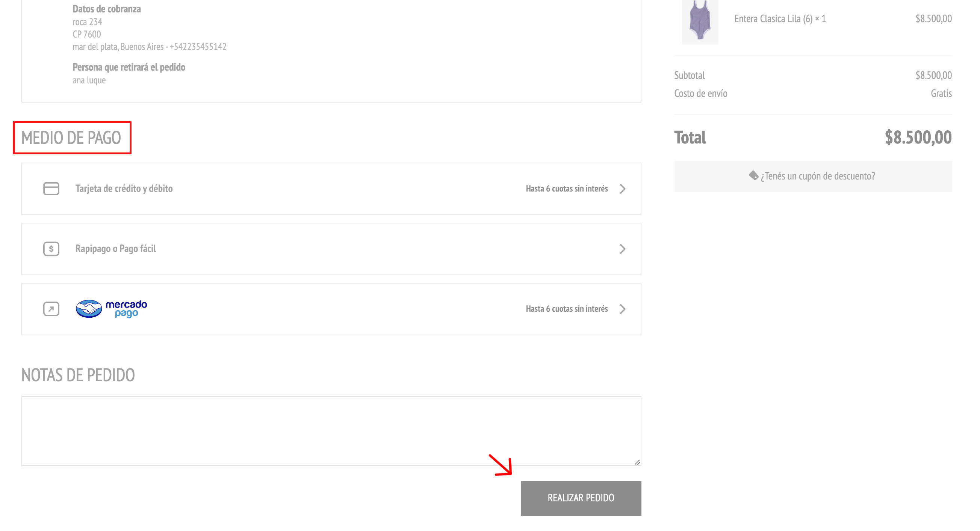The image size is (980, 531).
Task: Click Hasta 6 cuotas text on card row
Action: coord(566,189)
